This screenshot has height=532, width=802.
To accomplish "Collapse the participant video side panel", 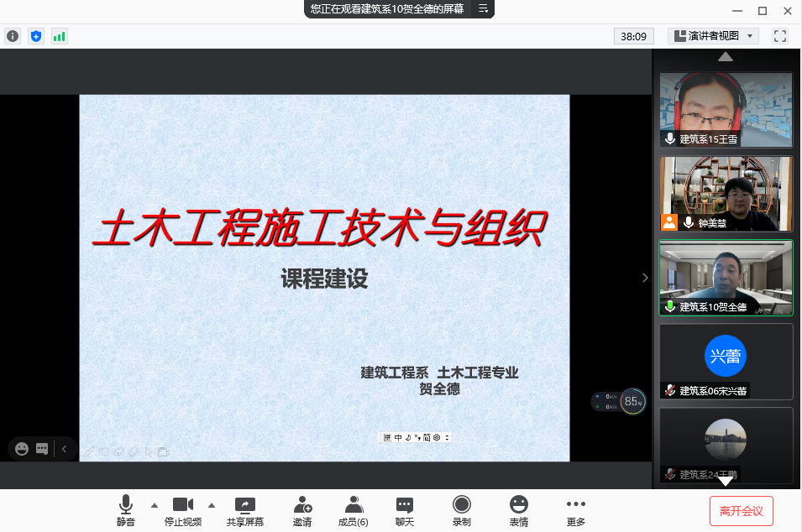I will click(645, 278).
